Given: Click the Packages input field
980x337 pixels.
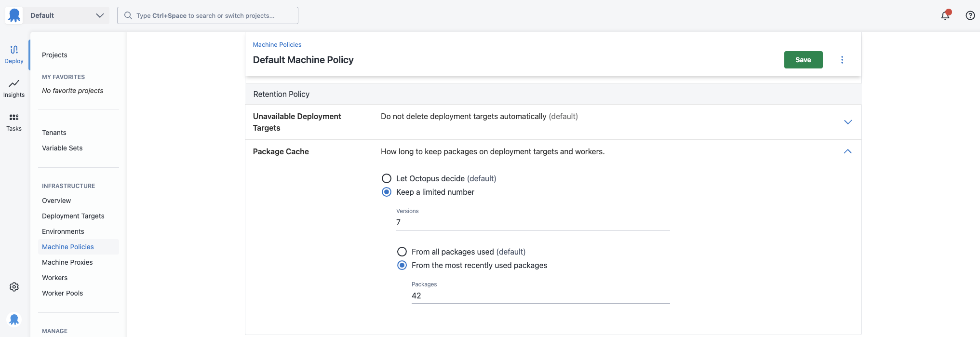Looking at the screenshot, I should [541, 296].
